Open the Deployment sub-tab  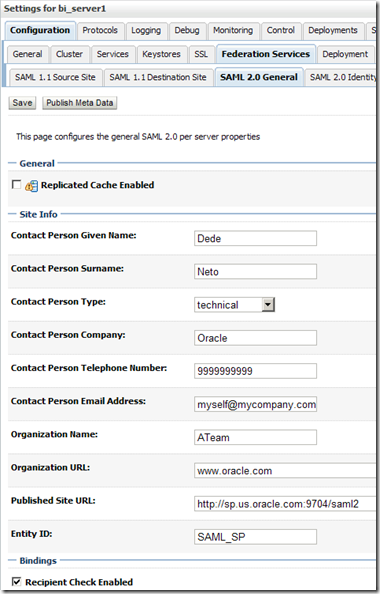pos(345,54)
